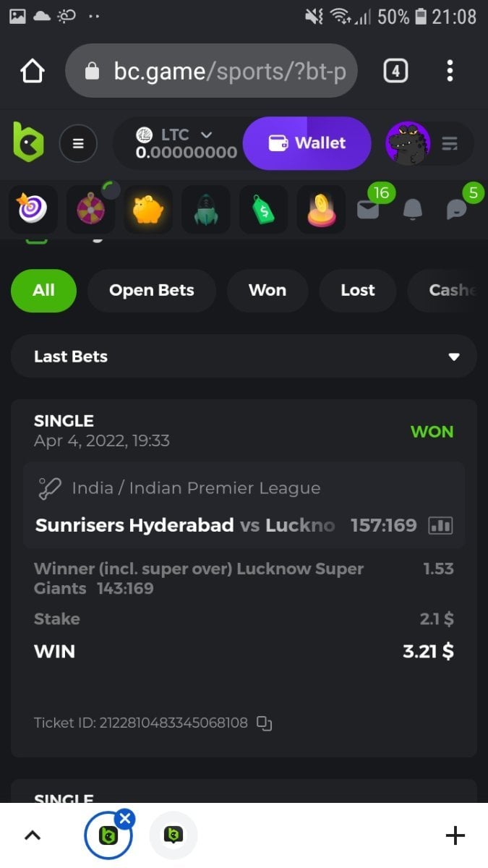Viewport: 488px width, 868px height.
Task: Expand the browser bottom tab bar chevron
Action: click(x=33, y=835)
